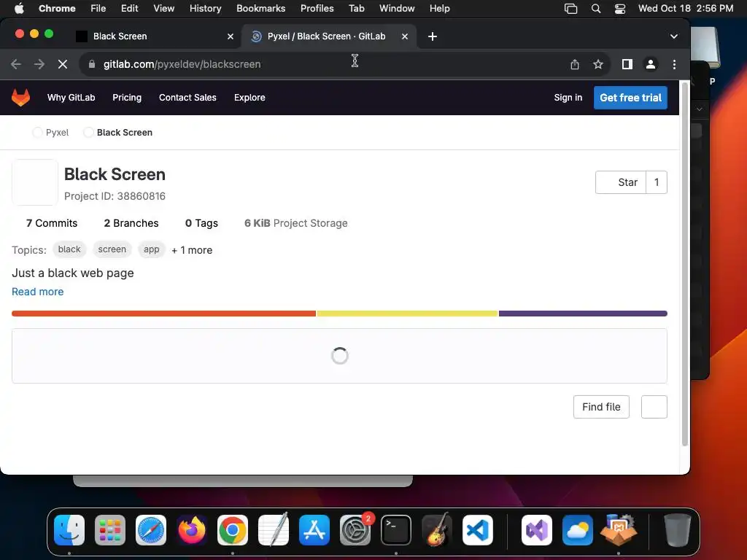Click the yellow language bar segment
Image resolution: width=747 pixels, height=560 pixels.
[407, 314]
